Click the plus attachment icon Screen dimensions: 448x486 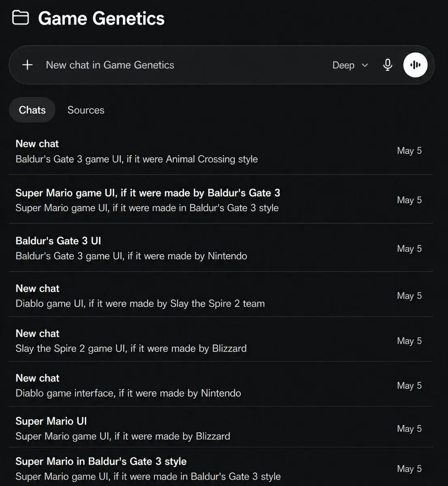[27, 65]
